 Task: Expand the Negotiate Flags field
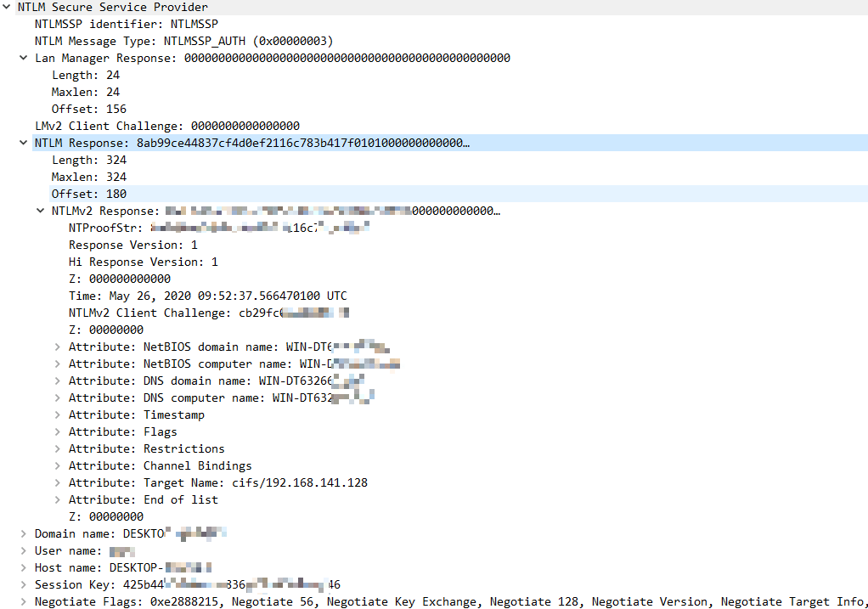click(24, 601)
